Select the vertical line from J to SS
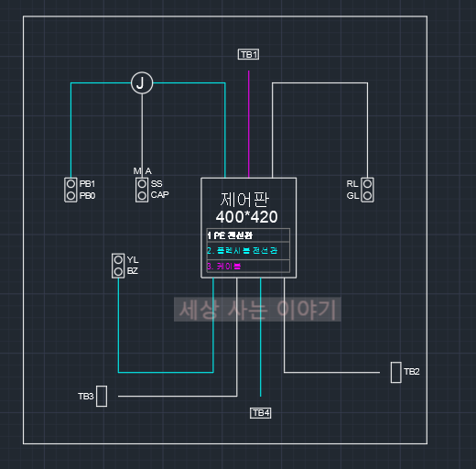 (142, 136)
